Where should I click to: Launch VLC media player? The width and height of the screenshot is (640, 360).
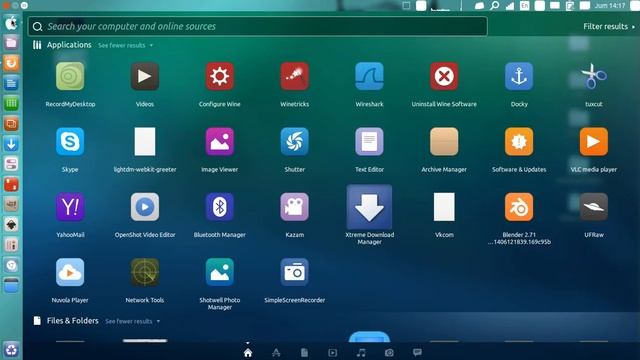593,142
